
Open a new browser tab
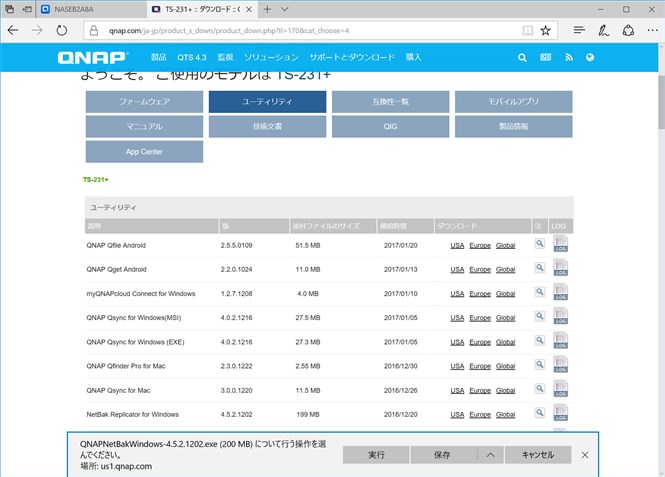pyautogui.click(x=267, y=9)
